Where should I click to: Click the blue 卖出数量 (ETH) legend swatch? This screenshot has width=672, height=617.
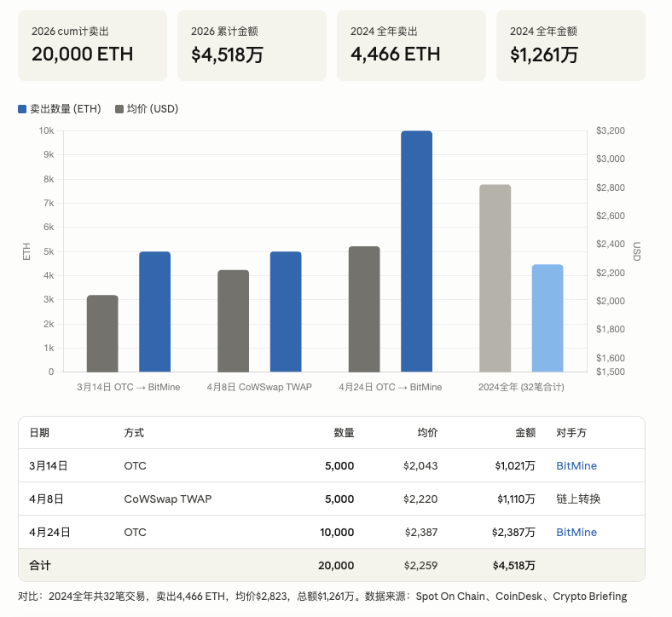[x=22, y=109]
